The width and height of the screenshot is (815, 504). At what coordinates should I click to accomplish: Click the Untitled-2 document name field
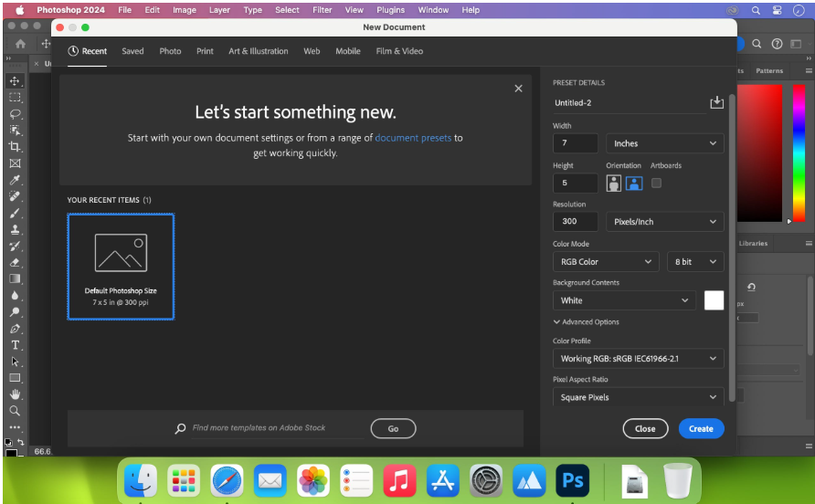pos(630,103)
